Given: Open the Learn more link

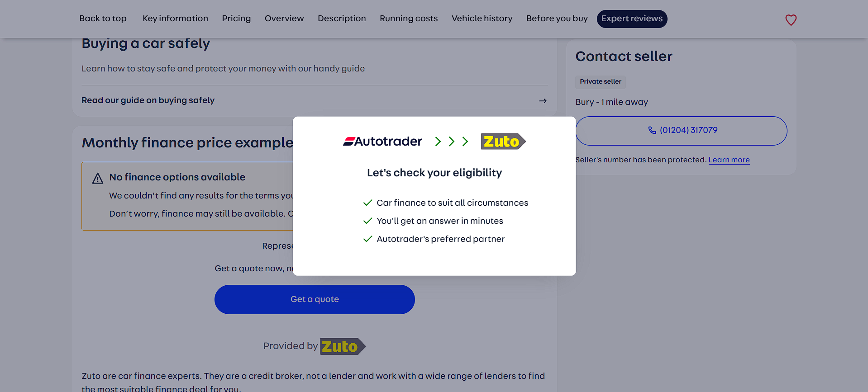Looking at the screenshot, I should pyautogui.click(x=729, y=160).
